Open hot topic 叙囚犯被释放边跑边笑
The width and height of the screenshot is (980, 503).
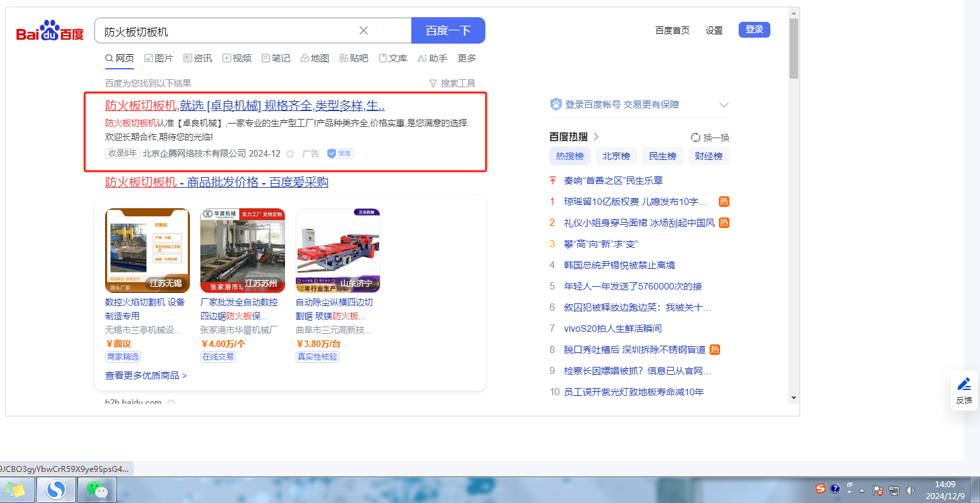coord(637,307)
